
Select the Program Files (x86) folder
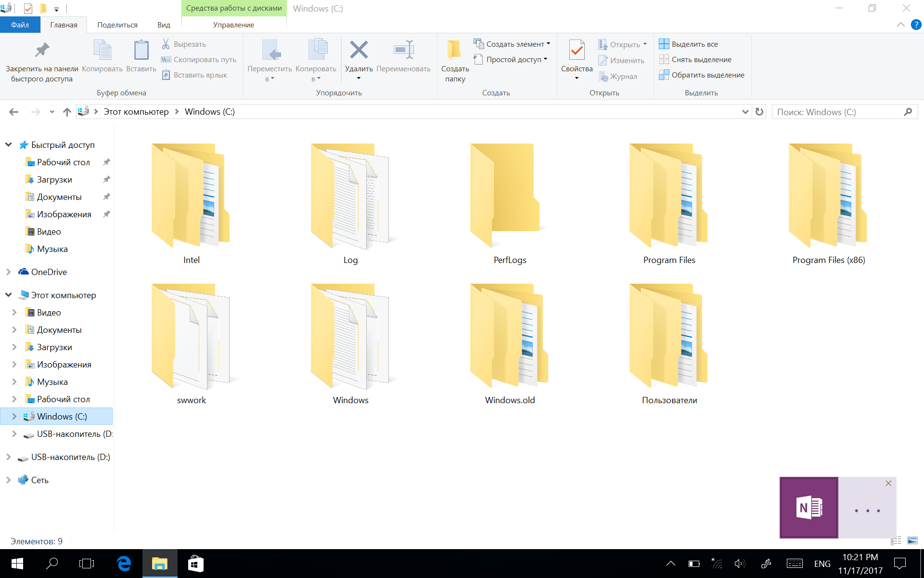point(829,204)
